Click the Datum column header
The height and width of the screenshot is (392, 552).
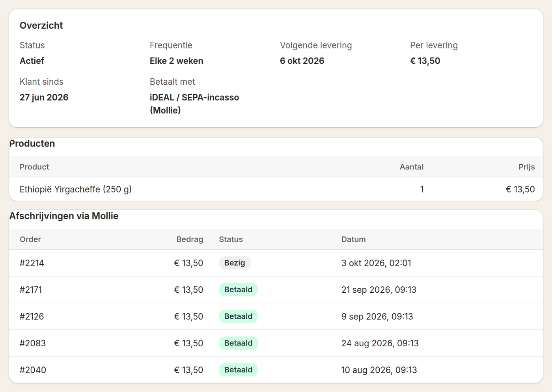pos(353,240)
